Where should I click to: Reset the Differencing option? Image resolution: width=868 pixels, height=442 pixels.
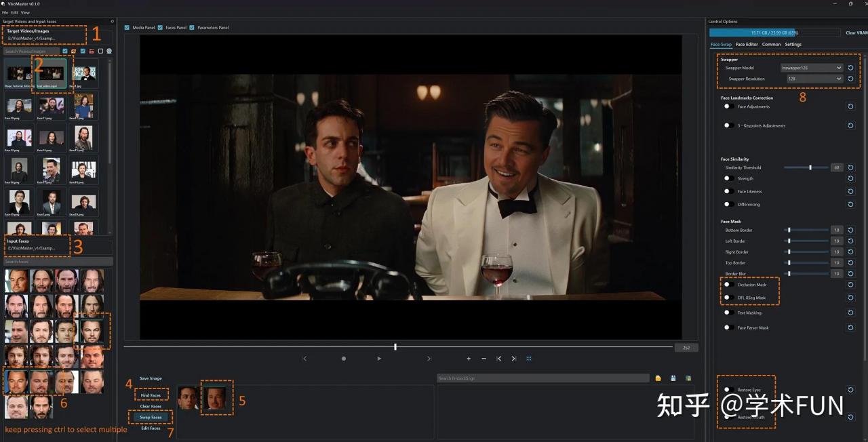[850, 204]
